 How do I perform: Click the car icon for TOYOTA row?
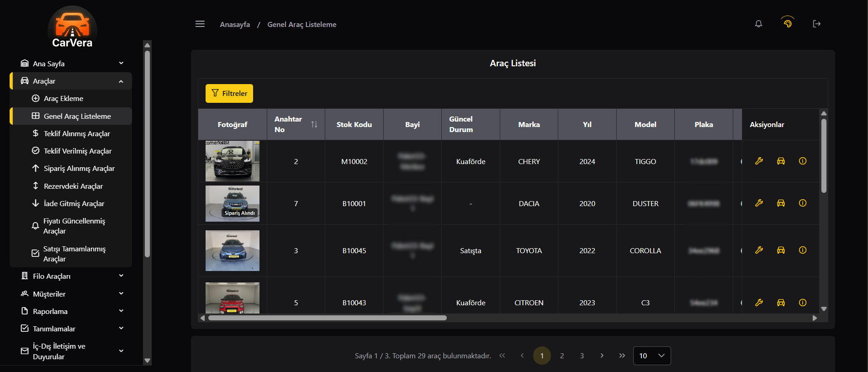(781, 250)
